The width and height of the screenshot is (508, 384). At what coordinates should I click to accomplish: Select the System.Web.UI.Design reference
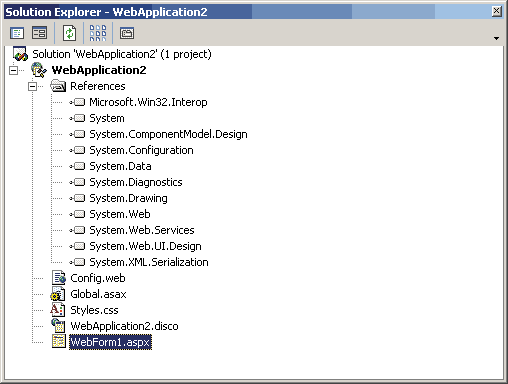145,246
